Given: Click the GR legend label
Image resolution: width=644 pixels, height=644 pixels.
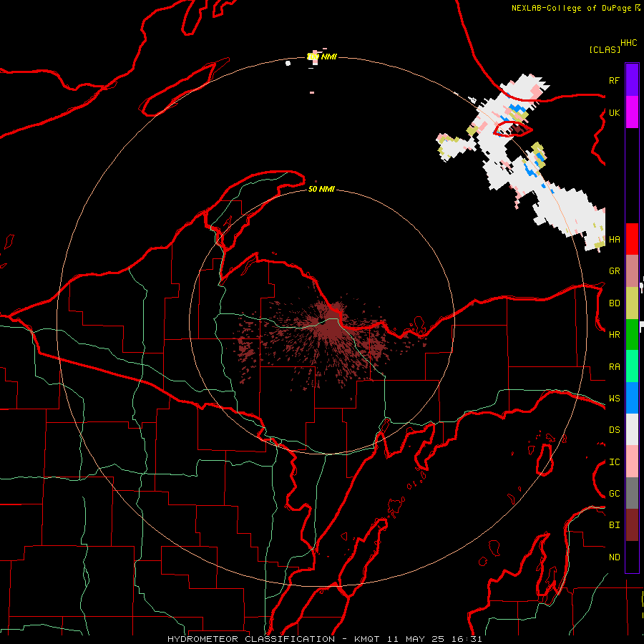Looking at the screenshot, I should pyautogui.click(x=614, y=271).
